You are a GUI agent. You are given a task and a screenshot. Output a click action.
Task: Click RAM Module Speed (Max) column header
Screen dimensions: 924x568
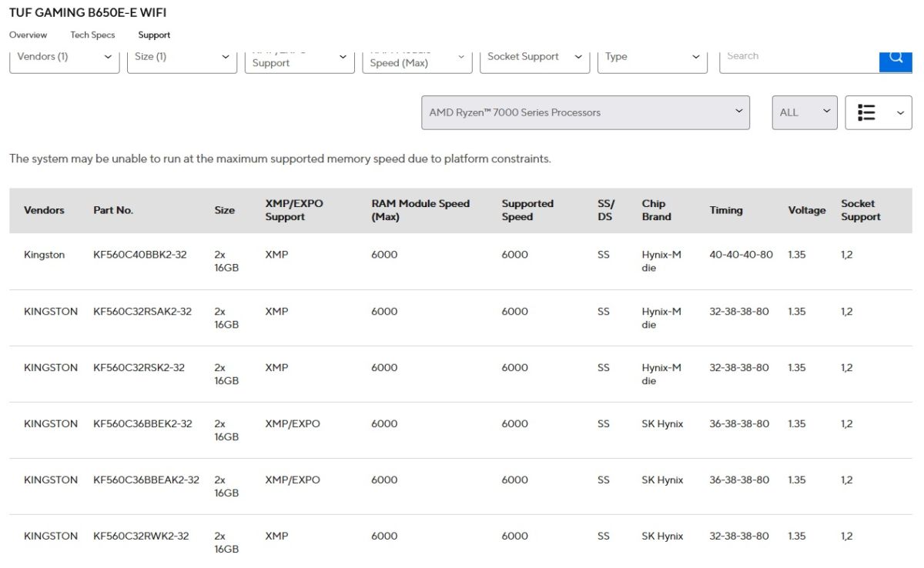(x=420, y=210)
